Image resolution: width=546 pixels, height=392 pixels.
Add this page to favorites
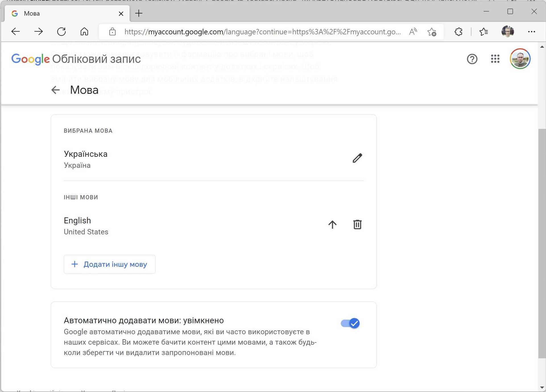pyautogui.click(x=432, y=32)
